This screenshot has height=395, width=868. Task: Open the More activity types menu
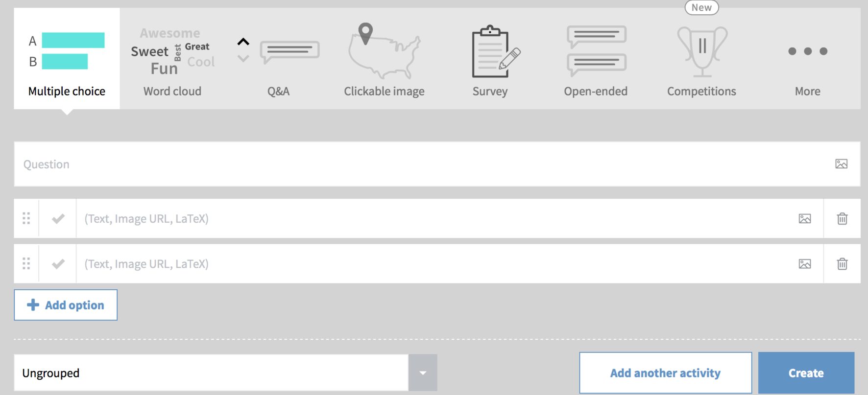click(808, 59)
